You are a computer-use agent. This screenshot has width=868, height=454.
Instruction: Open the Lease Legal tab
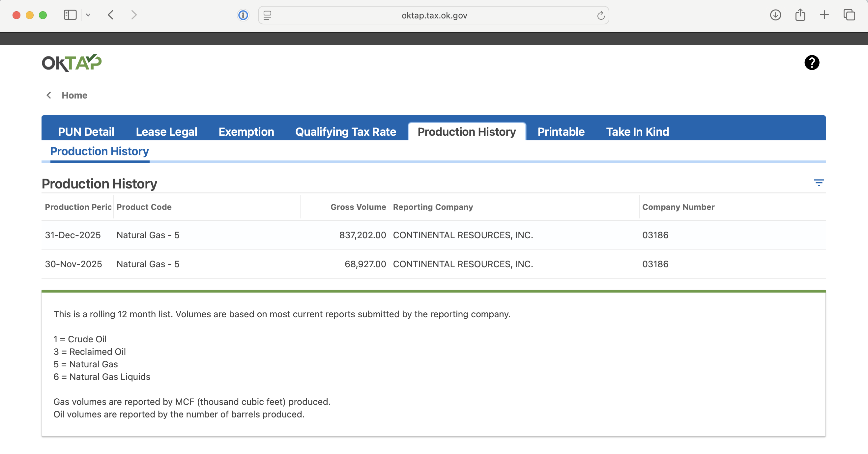[166, 132]
